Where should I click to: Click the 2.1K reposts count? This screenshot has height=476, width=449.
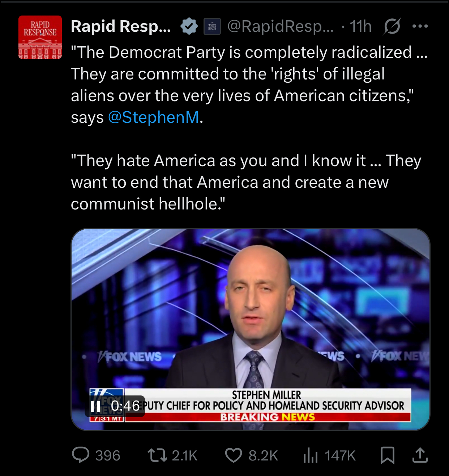pyautogui.click(x=185, y=455)
